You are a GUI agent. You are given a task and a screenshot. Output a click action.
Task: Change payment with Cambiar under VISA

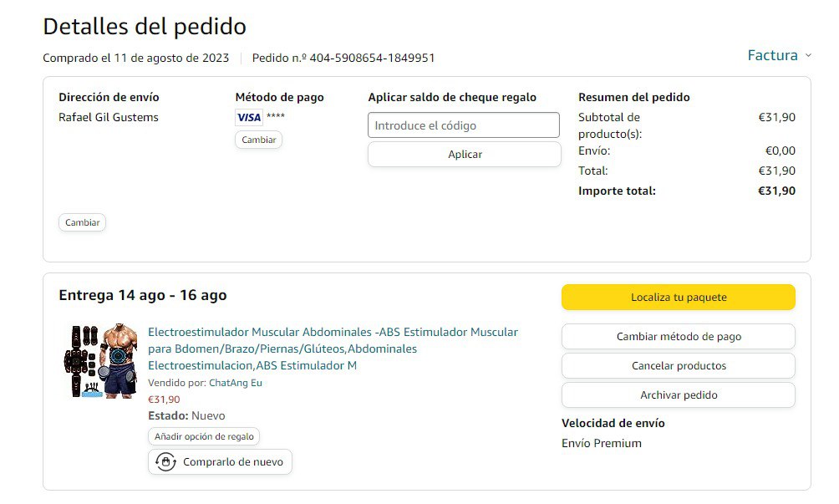pos(258,140)
